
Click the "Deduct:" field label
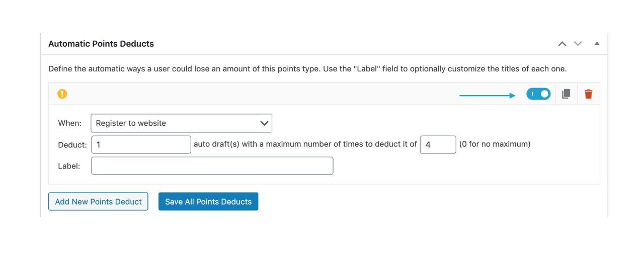click(x=72, y=145)
